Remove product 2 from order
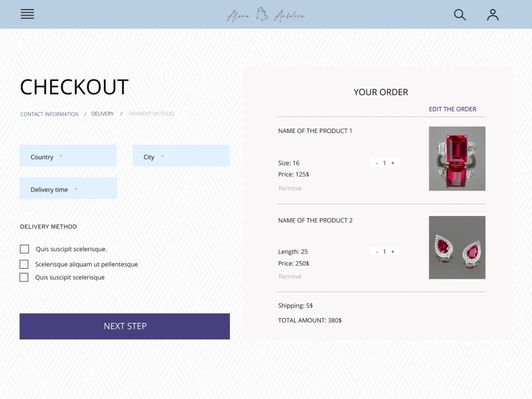 click(x=290, y=276)
